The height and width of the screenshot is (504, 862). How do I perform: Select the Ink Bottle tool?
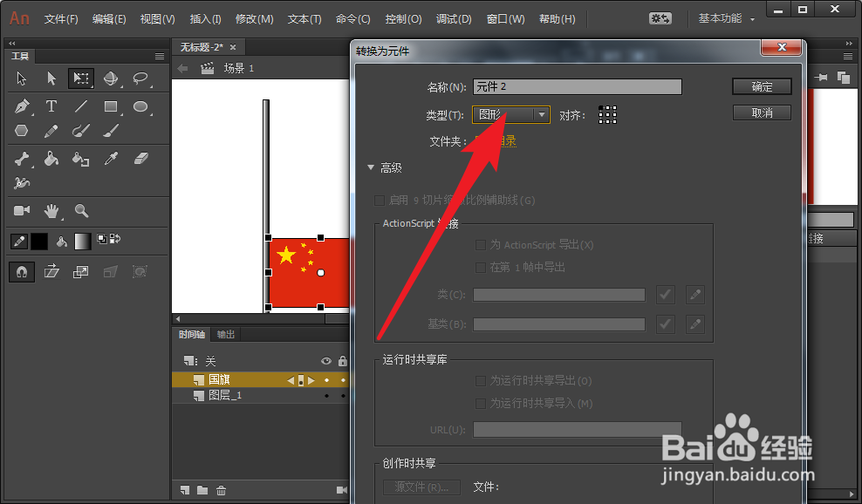click(x=81, y=160)
